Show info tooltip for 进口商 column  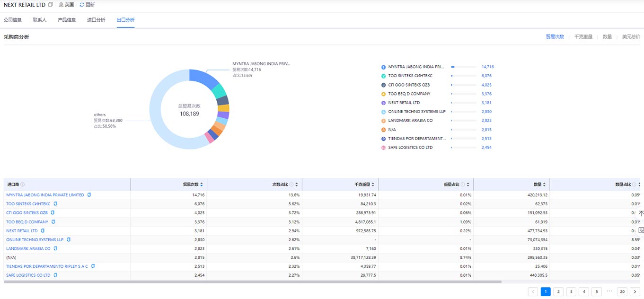(23, 185)
